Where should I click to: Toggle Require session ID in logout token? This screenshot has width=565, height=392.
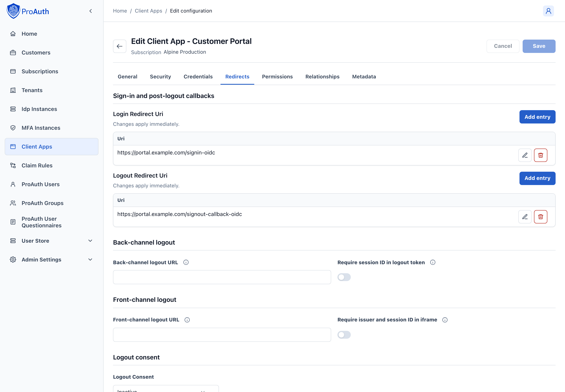pos(344,277)
